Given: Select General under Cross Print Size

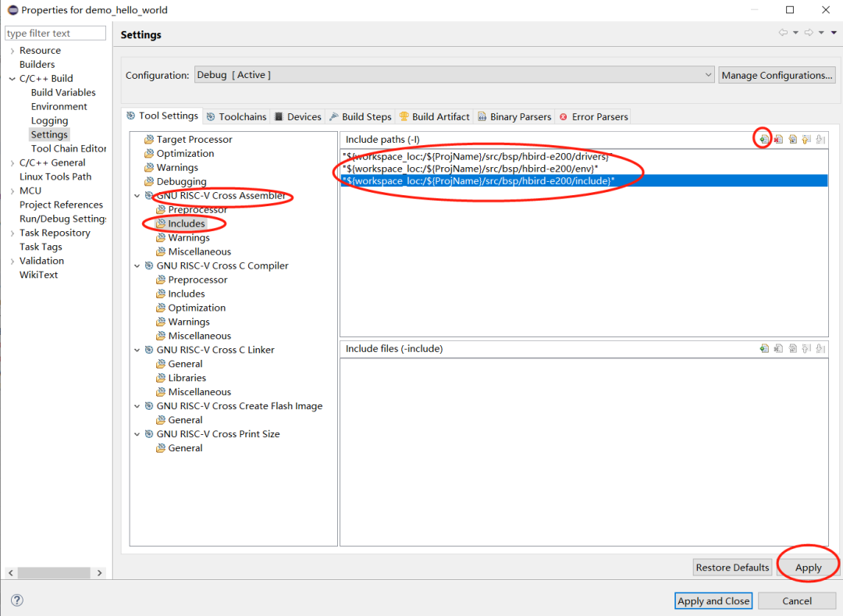Looking at the screenshot, I should [x=185, y=448].
